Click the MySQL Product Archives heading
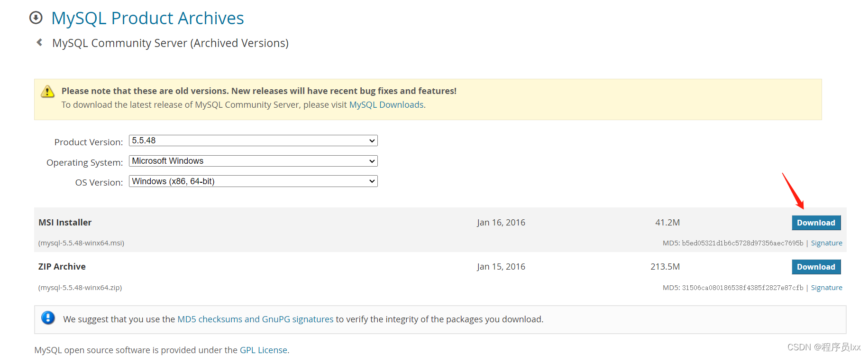This screenshot has width=868, height=356. pyautogui.click(x=147, y=18)
